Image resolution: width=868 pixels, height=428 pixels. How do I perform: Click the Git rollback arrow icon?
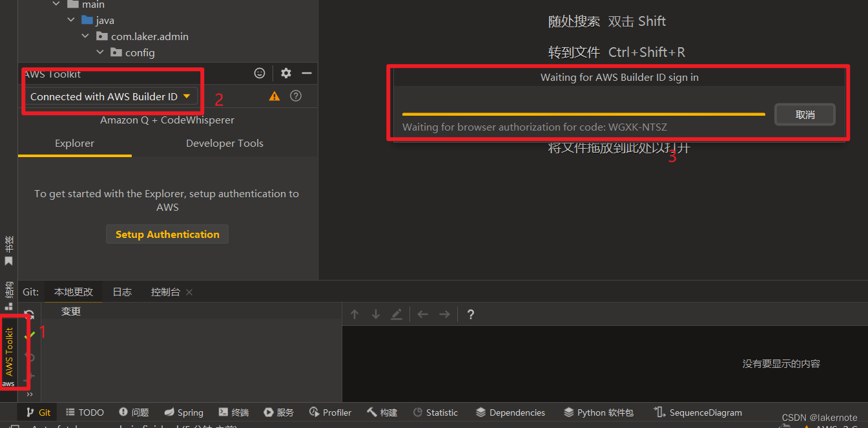[x=29, y=357]
